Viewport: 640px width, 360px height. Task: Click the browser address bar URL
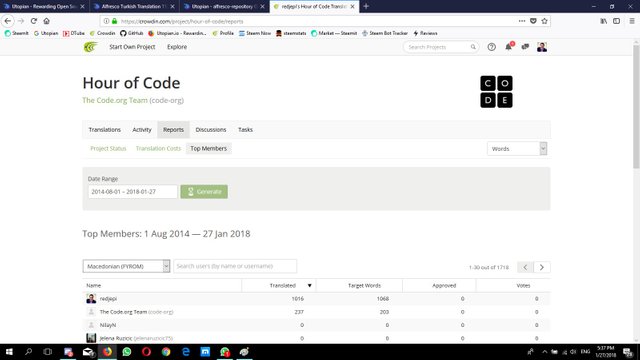(182, 21)
